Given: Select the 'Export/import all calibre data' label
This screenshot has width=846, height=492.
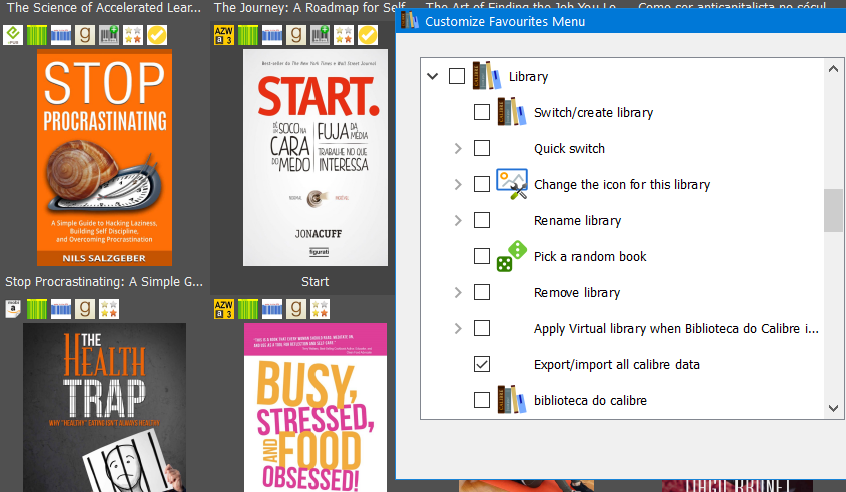Looking at the screenshot, I should (617, 365).
